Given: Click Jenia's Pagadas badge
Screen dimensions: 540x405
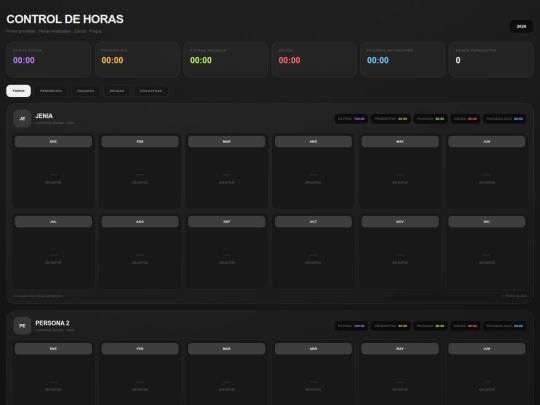Looking at the screenshot, I should point(430,119).
